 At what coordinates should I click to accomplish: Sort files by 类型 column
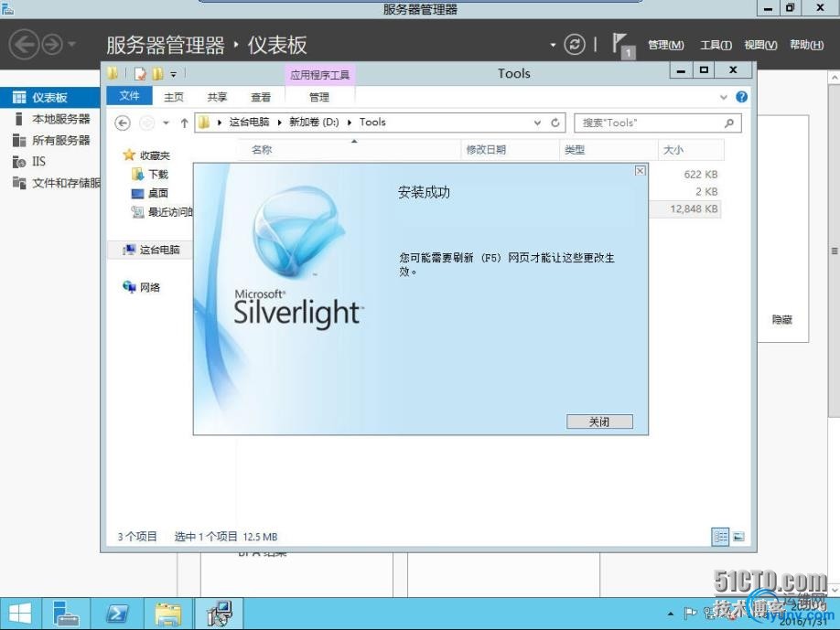pos(608,150)
